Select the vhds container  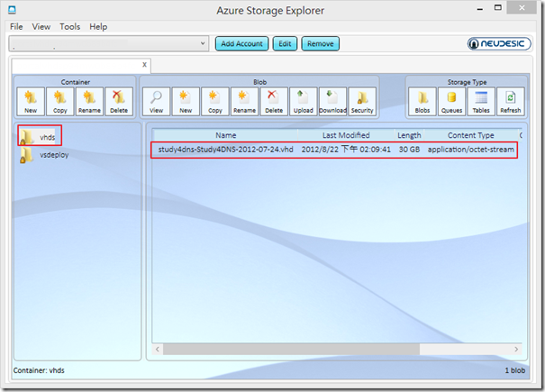[x=40, y=136]
